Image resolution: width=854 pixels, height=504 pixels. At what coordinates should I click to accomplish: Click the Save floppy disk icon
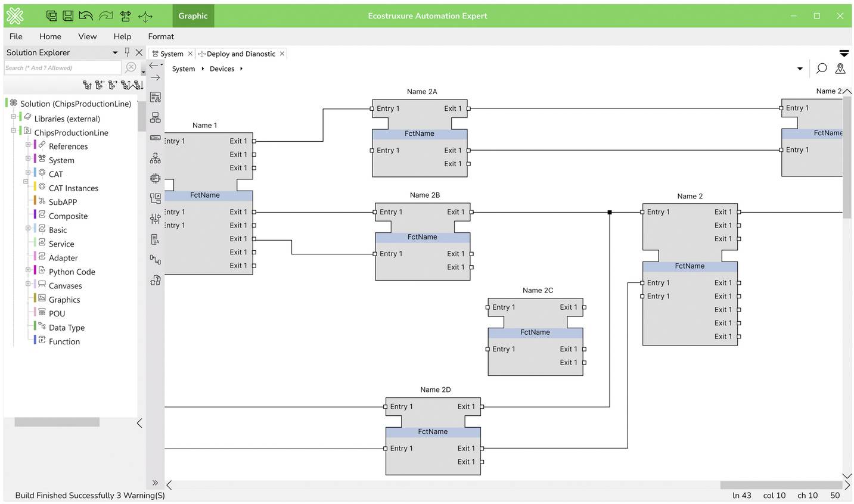[68, 16]
